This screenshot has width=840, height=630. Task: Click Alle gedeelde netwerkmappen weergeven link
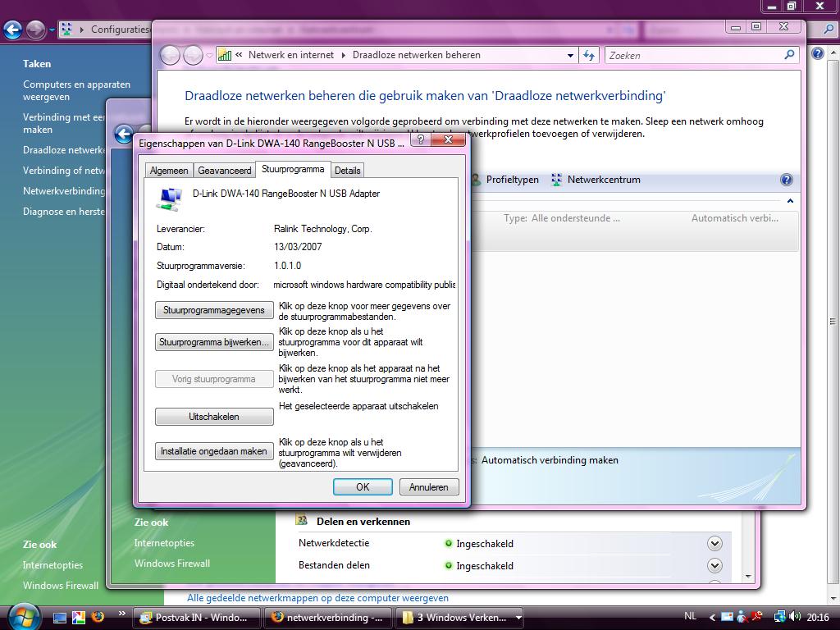pyautogui.click(x=317, y=597)
